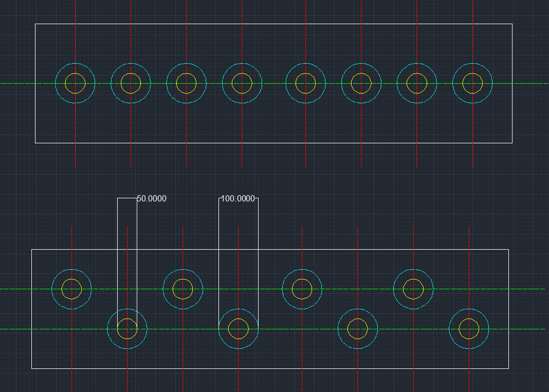Pick the fourth yellow circle in top plate
The image size is (549, 392).
pos(242,83)
